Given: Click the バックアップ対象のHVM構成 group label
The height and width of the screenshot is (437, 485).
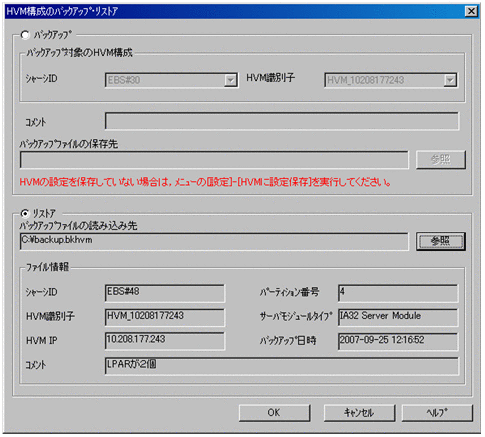Looking at the screenshot, I should pos(79,52).
